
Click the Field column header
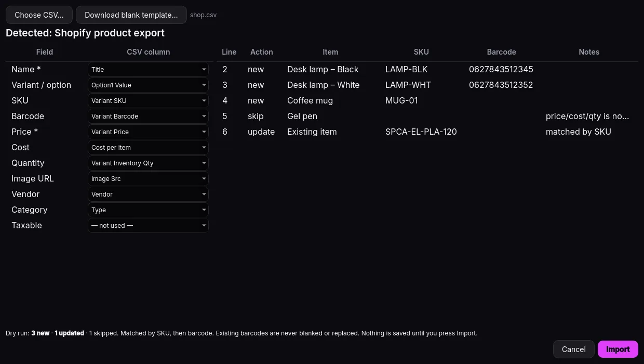click(x=45, y=52)
